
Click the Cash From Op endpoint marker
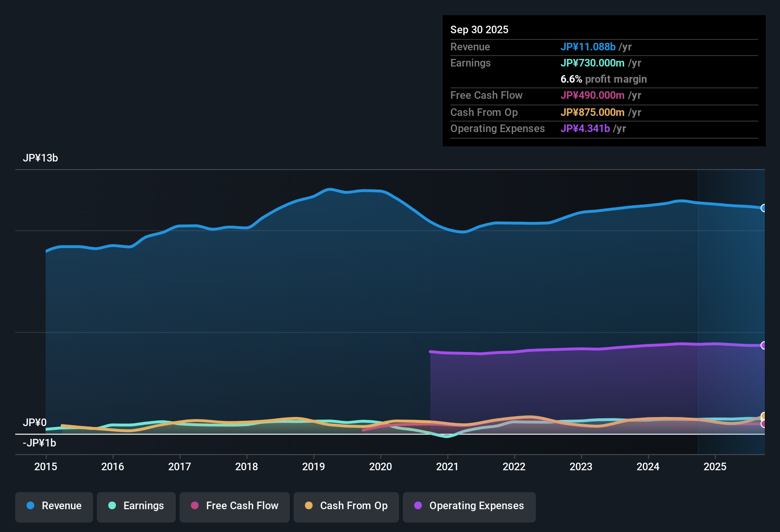764,416
